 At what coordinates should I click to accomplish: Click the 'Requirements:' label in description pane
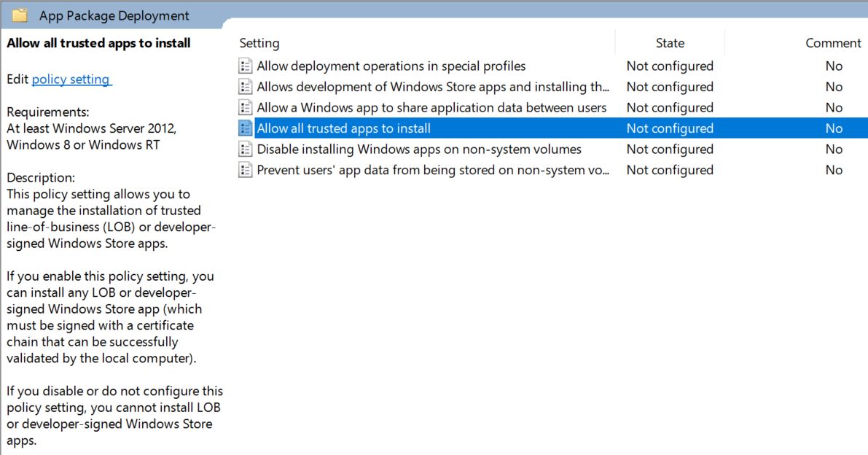[47, 112]
